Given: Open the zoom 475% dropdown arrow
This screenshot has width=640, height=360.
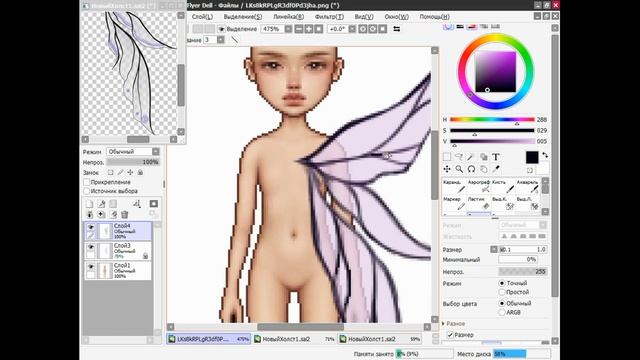Looking at the screenshot, I should point(289,29).
